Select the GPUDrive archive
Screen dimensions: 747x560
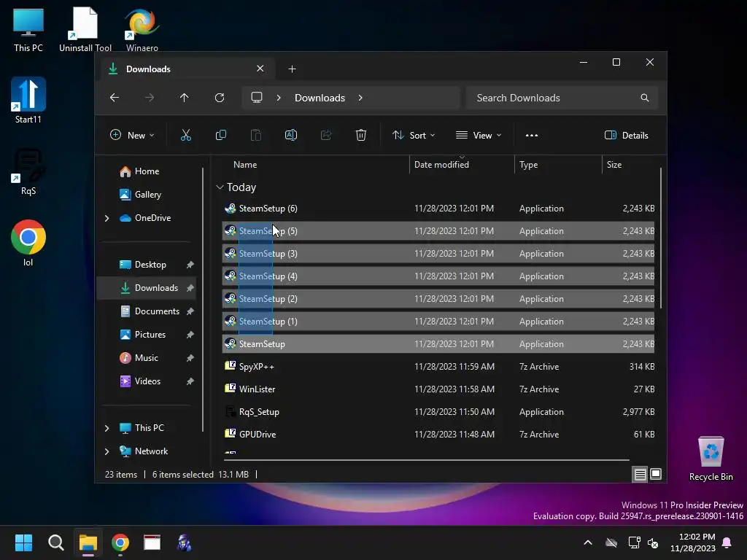(x=438, y=435)
